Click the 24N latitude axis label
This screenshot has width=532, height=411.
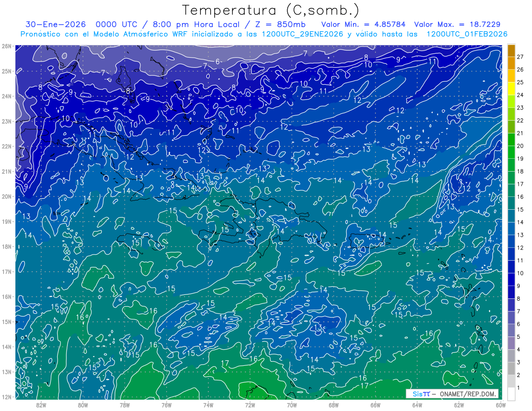tap(6, 96)
